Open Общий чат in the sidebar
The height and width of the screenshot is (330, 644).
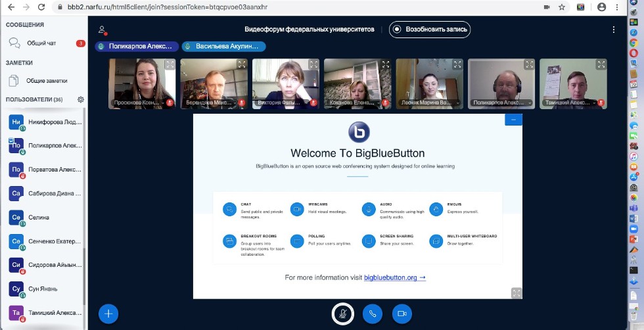coord(41,43)
